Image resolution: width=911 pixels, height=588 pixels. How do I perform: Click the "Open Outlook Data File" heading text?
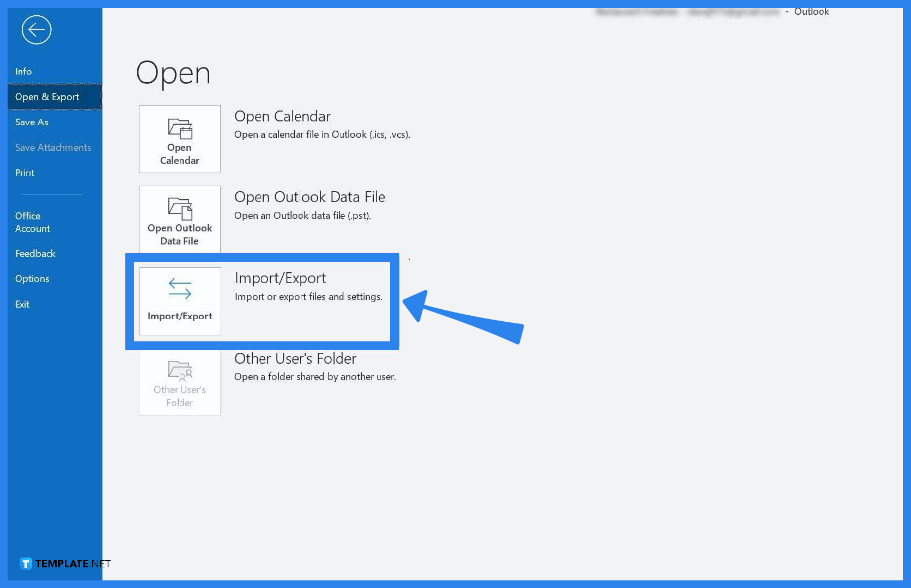tap(309, 197)
